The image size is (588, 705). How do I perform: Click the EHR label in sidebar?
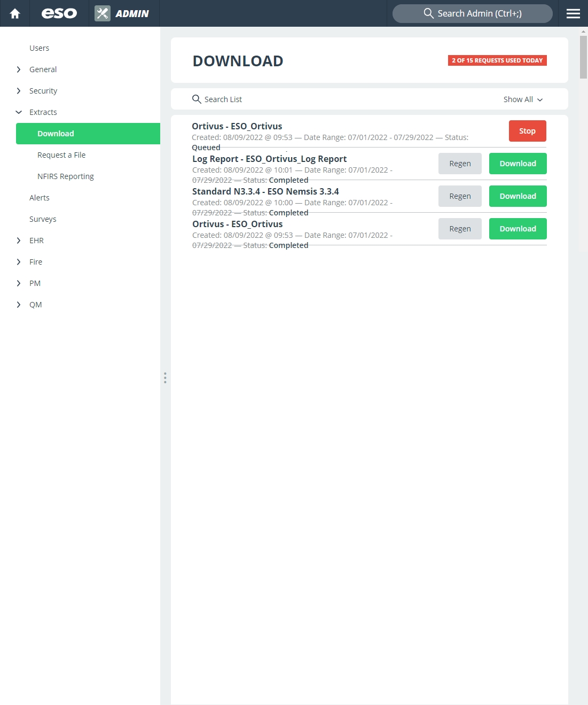click(36, 241)
